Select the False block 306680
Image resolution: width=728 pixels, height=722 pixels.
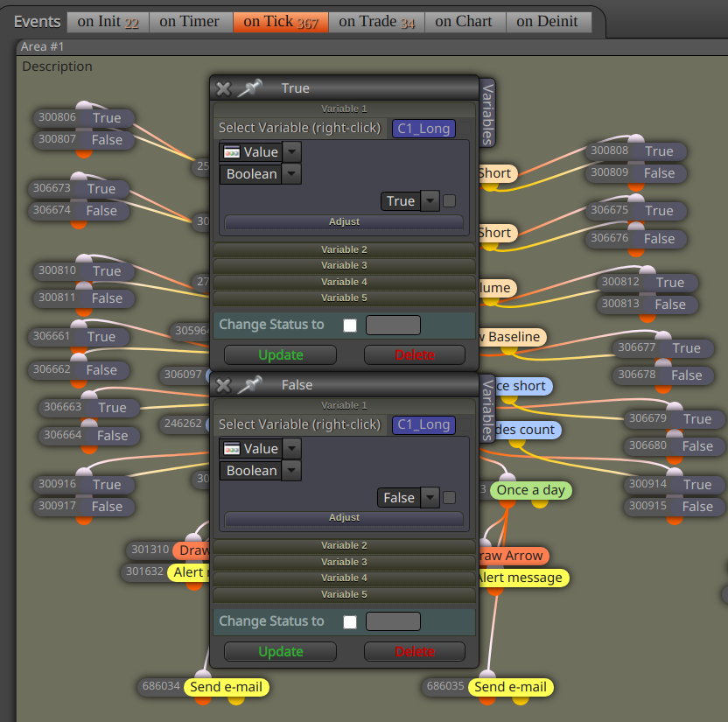click(697, 446)
